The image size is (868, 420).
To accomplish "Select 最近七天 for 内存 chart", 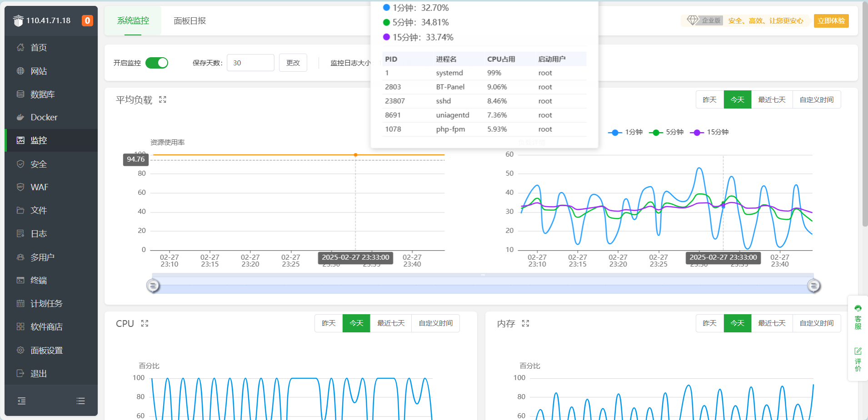I will pyautogui.click(x=772, y=323).
